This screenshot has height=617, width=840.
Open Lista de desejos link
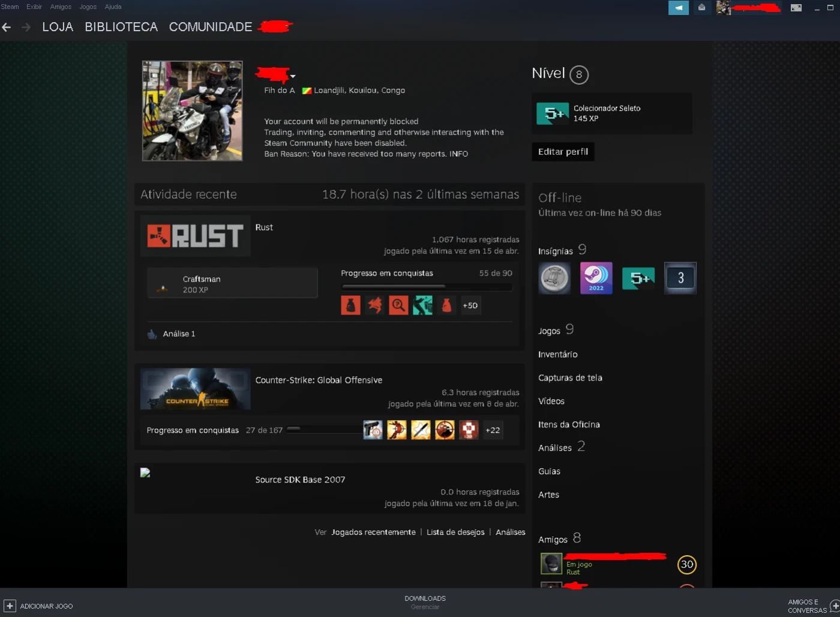pyautogui.click(x=455, y=532)
